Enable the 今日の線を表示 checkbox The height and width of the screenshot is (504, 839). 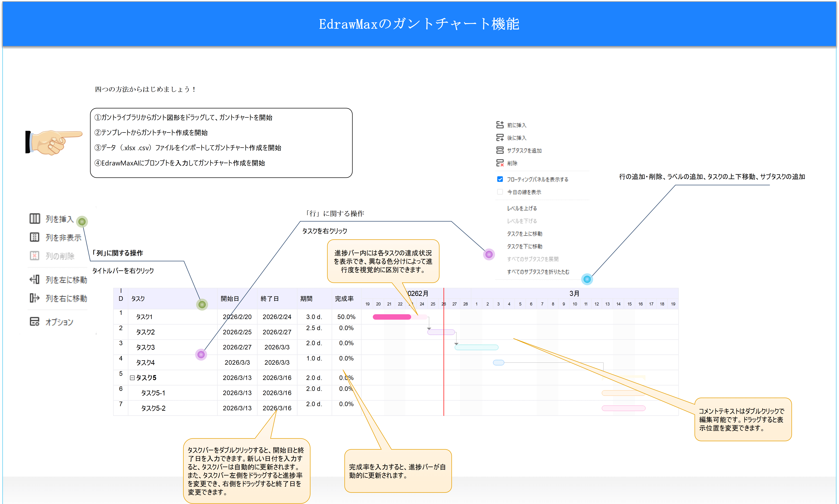click(x=500, y=192)
